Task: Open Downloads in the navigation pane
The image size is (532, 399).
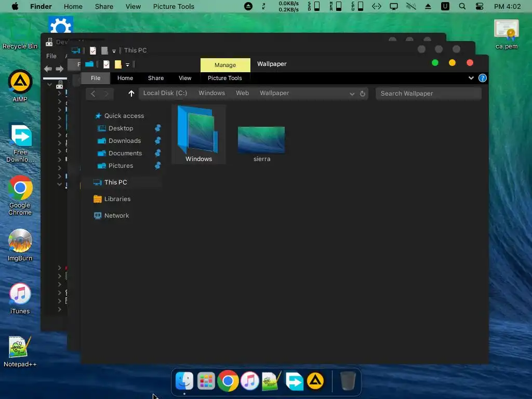Action: coord(125,141)
